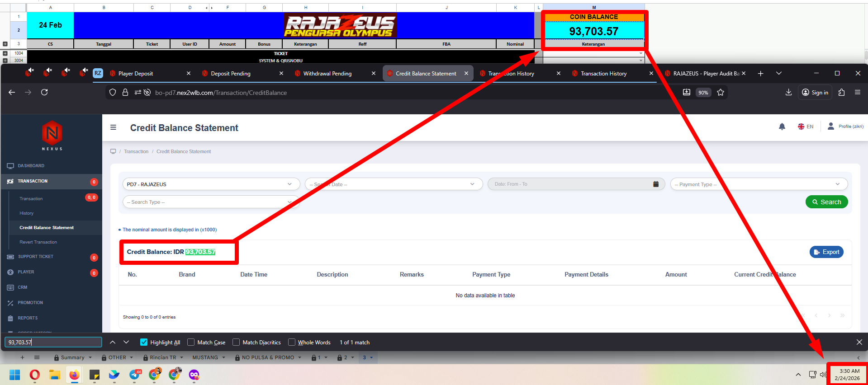Select the OTHER sheet tab
The width and height of the screenshot is (868, 385).
click(x=117, y=357)
